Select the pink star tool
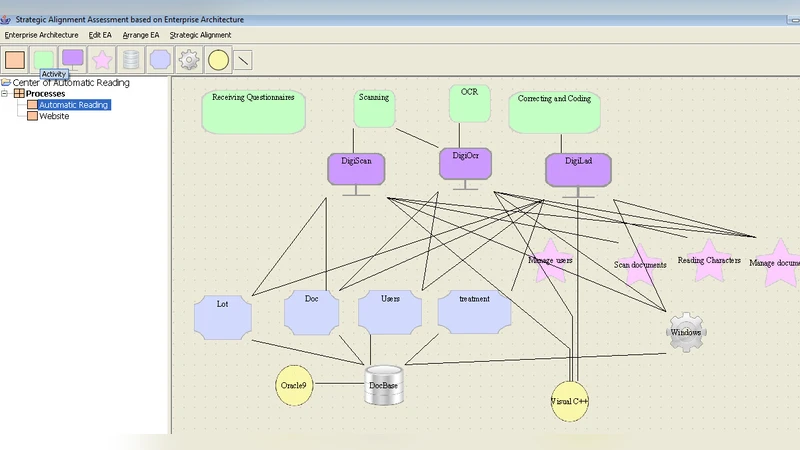 [102, 60]
